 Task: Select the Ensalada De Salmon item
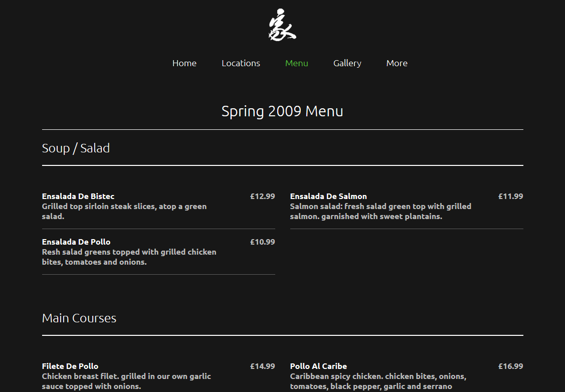[x=328, y=197]
